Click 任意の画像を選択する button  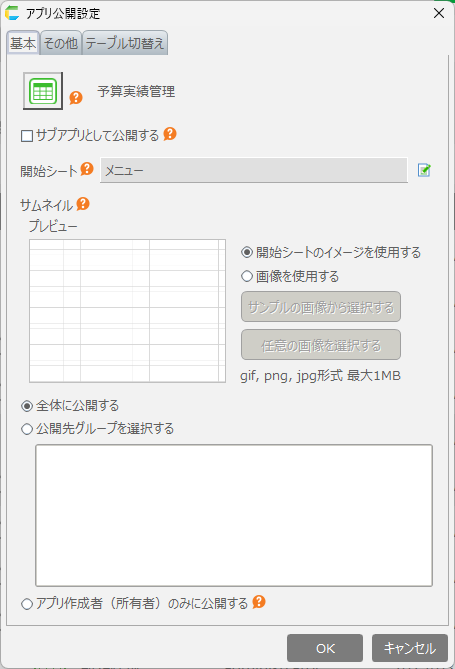click(x=321, y=345)
